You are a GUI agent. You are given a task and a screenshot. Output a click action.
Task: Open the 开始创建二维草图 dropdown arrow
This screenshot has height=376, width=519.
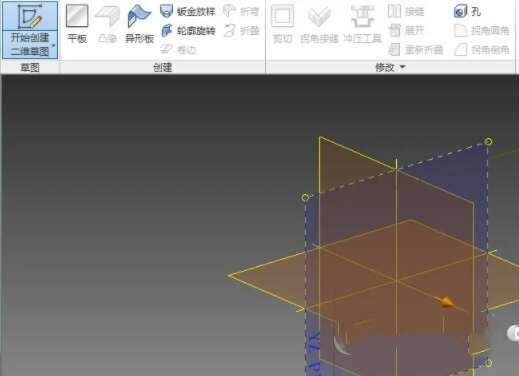[54, 46]
